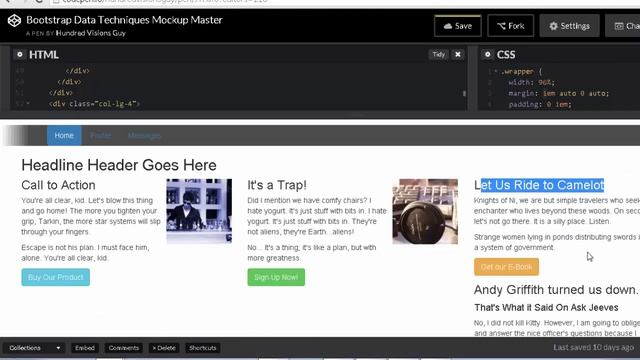Click the CodePen logo icon

click(14, 20)
